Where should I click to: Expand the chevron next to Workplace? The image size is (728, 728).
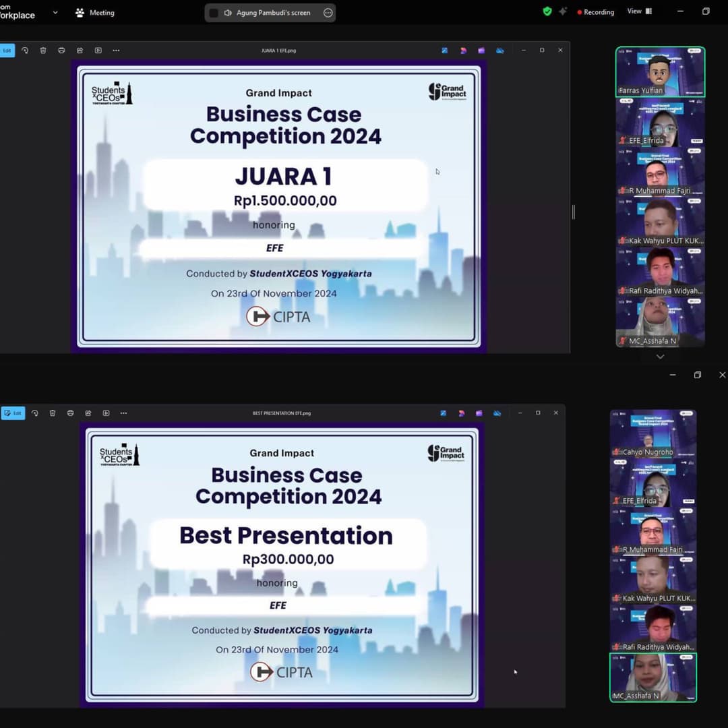coord(55,12)
